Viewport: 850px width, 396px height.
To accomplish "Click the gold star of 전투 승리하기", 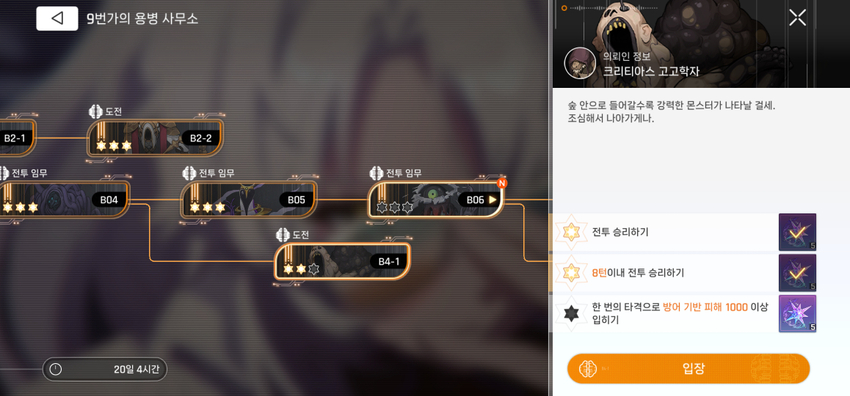I will pos(571,232).
